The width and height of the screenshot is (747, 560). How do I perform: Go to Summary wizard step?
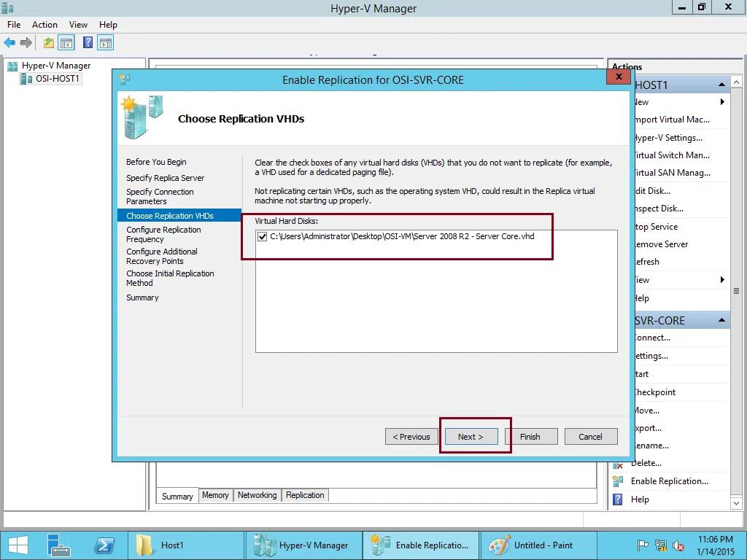pyautogui.click(x=142, y=297)
